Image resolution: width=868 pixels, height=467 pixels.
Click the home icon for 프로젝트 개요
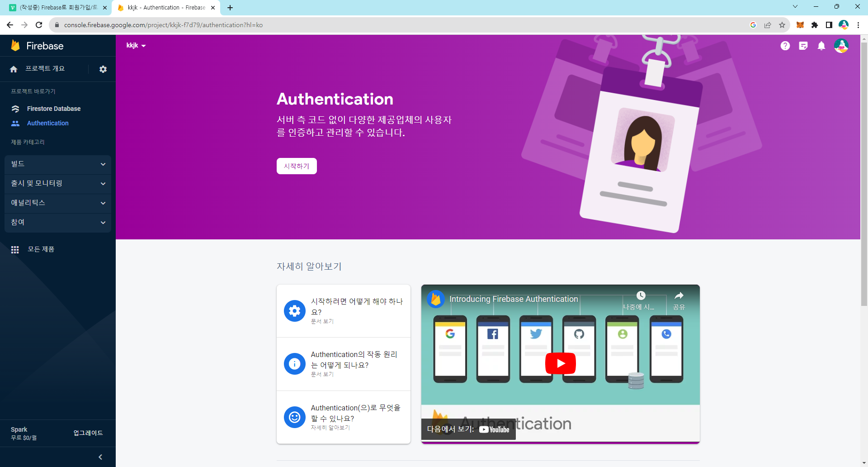[x=14, y=69]
